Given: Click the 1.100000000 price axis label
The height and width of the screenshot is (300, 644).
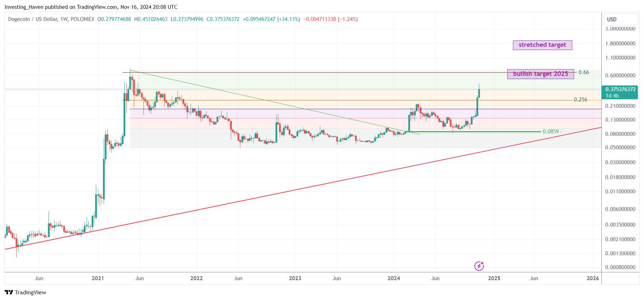Looking at the screenshot, I should [620, 58].
